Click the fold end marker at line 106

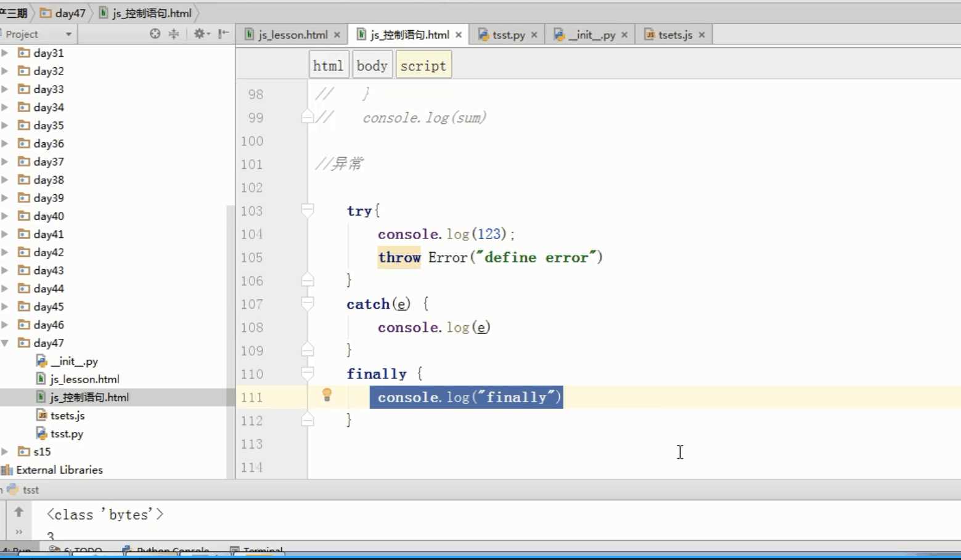(x=307, y=280)
